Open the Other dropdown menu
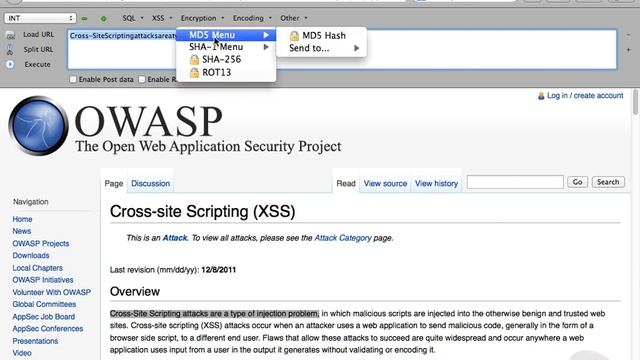This screenshot has width=640, height=360. [x=293, y=18]
